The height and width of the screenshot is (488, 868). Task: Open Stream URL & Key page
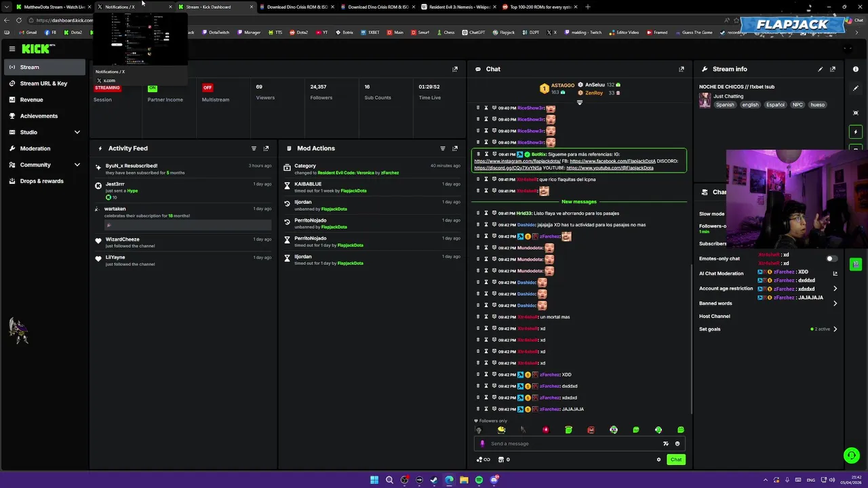point(45,83)
